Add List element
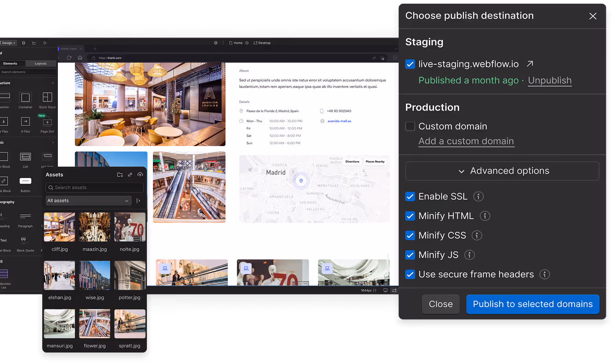 (26, 159)
